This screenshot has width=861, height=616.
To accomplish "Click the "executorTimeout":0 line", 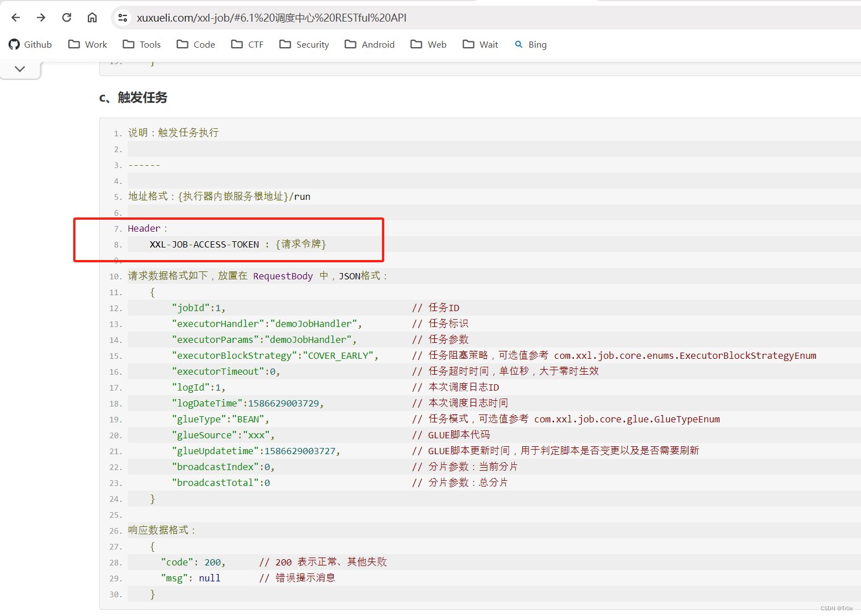I will (226, 371).
